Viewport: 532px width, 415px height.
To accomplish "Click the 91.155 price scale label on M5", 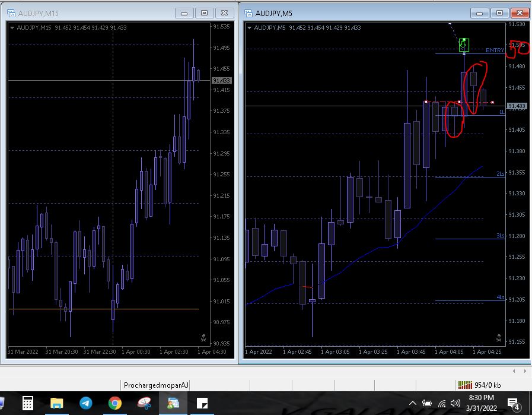I will point(517,341).
